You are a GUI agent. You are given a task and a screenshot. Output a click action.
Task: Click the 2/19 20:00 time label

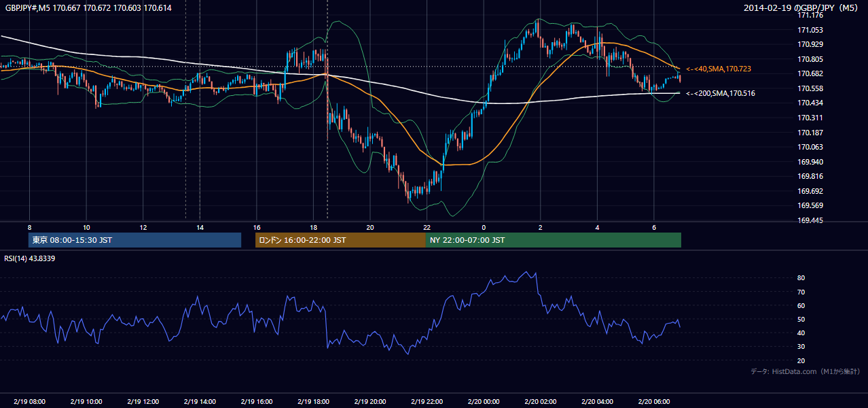(369, 401)
